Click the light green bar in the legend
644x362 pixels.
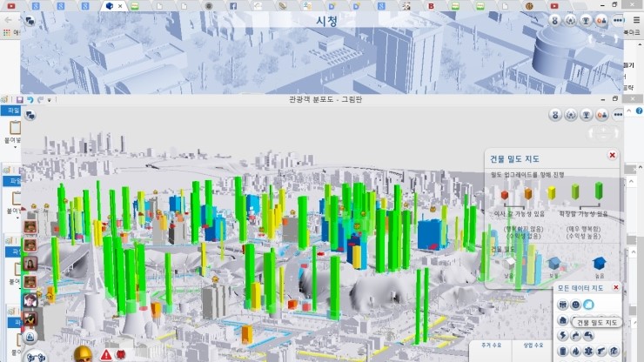575,191
